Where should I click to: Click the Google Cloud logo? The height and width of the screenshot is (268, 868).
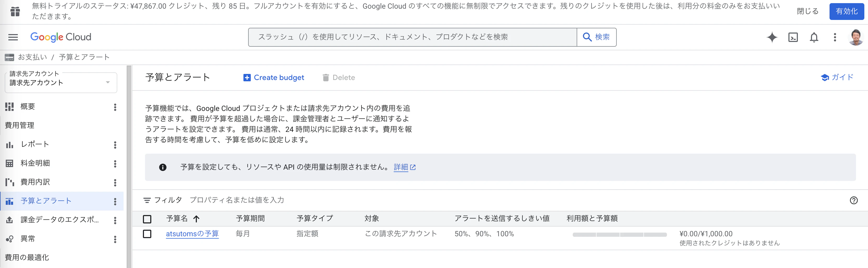click(61, 37)
